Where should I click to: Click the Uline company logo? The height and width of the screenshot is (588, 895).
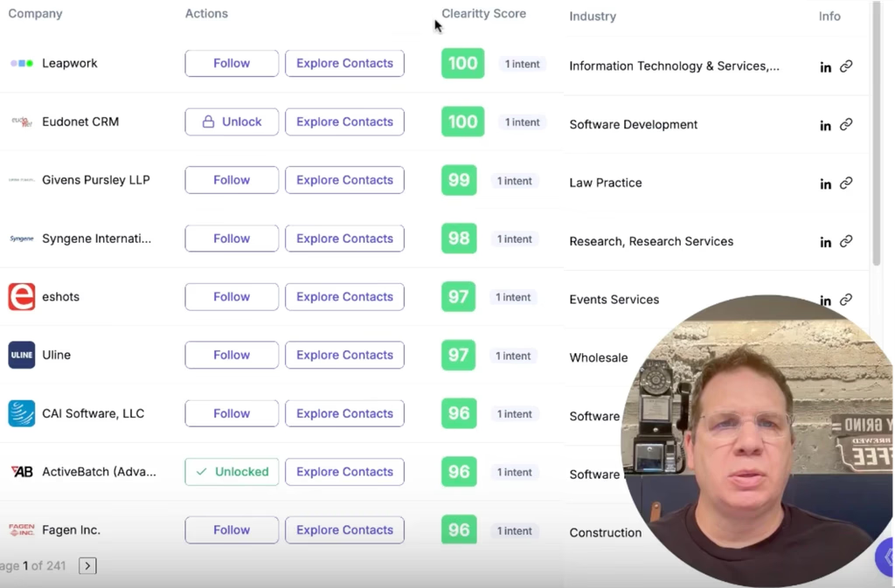(22, 355)
